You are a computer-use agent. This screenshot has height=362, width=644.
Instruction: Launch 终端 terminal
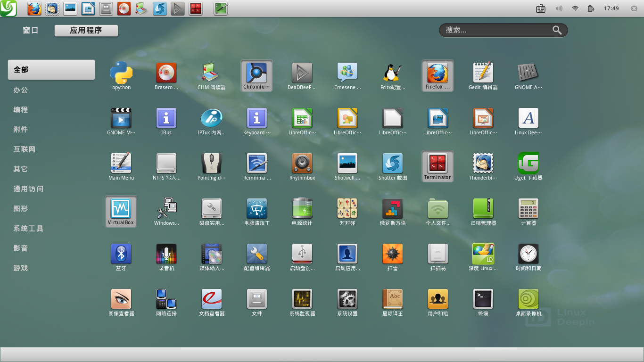click(x=483, y=303)
